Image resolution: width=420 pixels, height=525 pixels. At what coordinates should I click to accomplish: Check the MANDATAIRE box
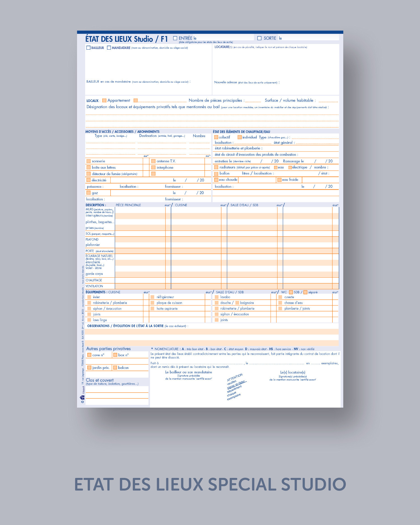pos(109,48)
